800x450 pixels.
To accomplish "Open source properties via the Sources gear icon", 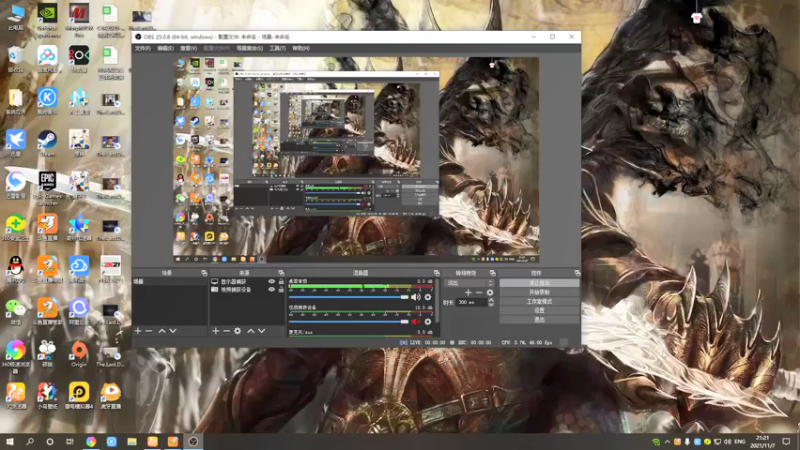I will pyautogui.click(x=237, y=331).
